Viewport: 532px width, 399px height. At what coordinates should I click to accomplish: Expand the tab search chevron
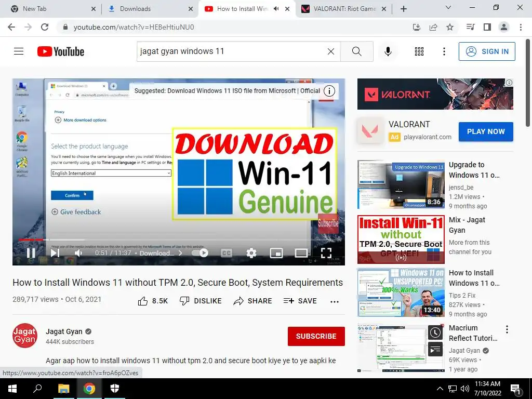click(x=448, y=7)
